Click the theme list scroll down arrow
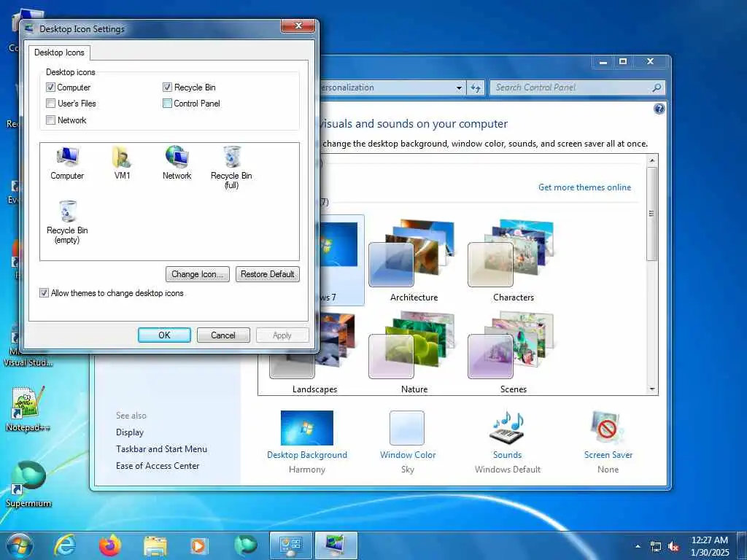Image resolution: width=747 pixels, height=560 pixels. pyautogui.click(x=652, y=389)
